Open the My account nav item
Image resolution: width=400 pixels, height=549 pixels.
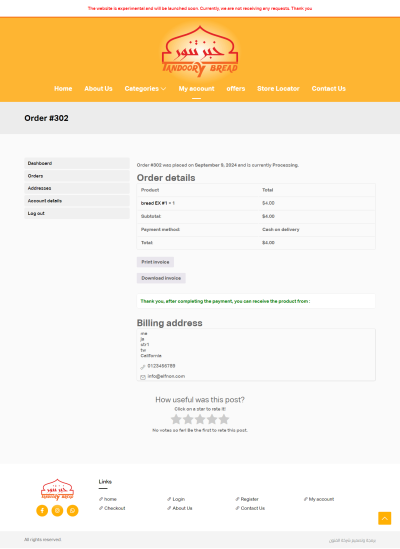(196, 89)
